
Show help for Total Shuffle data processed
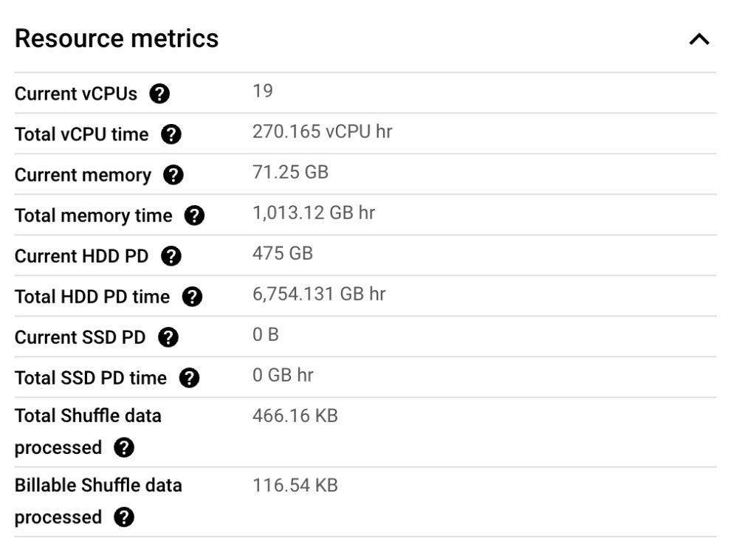[x=123, y=448]
